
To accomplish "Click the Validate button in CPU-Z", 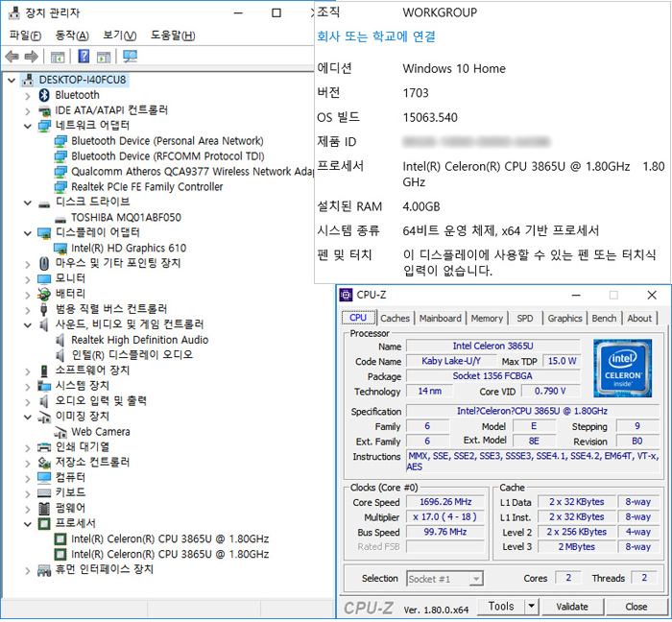I will (572, 607).
